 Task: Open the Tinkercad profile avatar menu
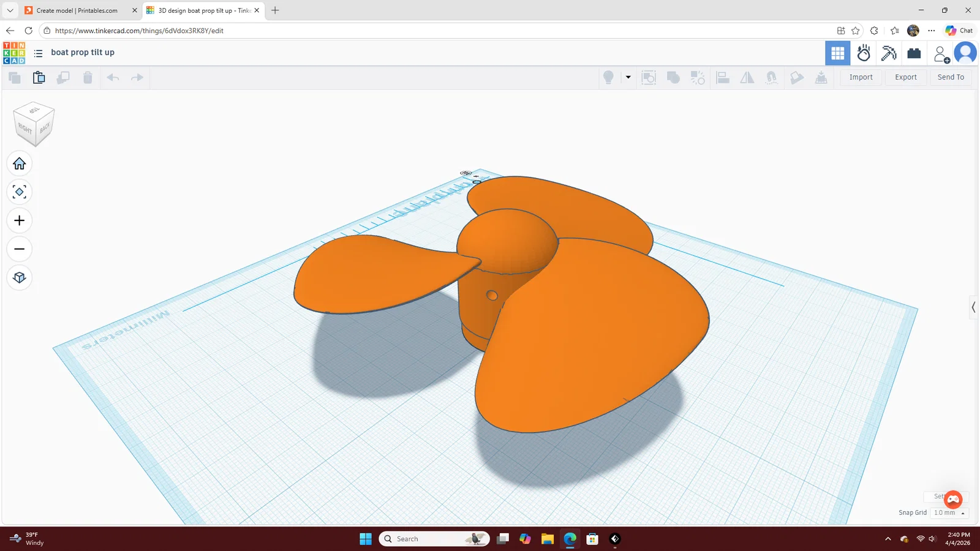(965, 53)
